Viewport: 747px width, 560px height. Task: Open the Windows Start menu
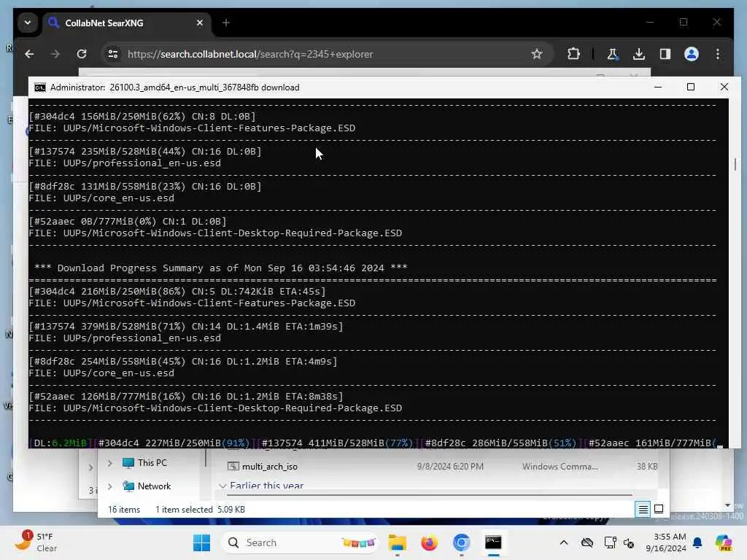coord(201,542)
